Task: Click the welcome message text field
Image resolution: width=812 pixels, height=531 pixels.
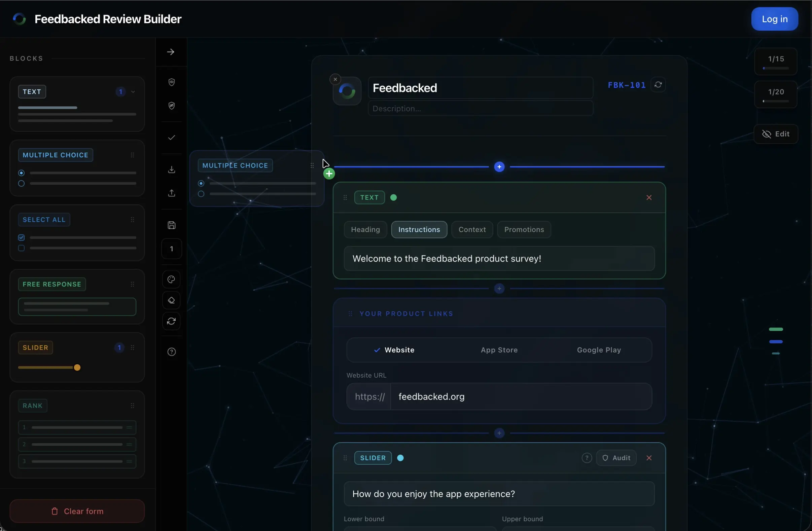Action: coord(499,259)
